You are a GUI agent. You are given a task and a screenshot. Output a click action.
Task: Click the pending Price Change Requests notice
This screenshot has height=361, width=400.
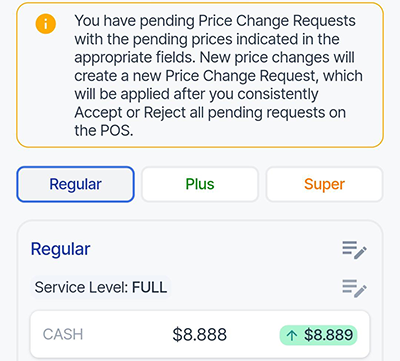tap(200, 75)
